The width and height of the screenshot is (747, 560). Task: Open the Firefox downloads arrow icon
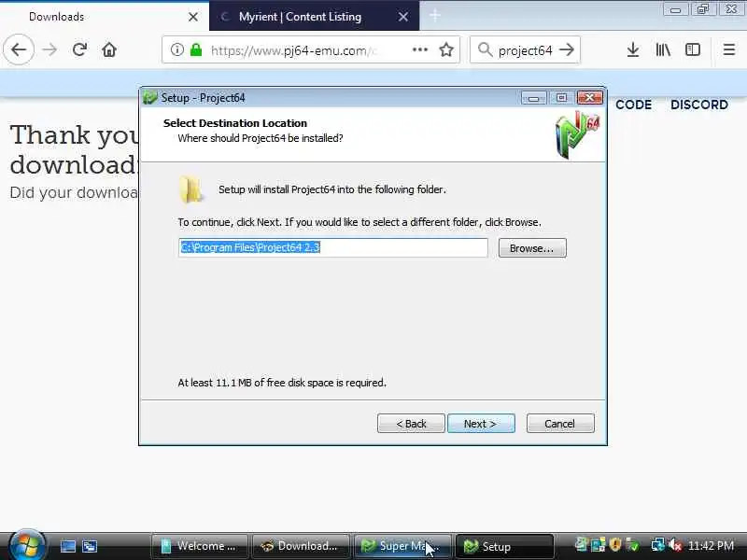tap(633, 49)
